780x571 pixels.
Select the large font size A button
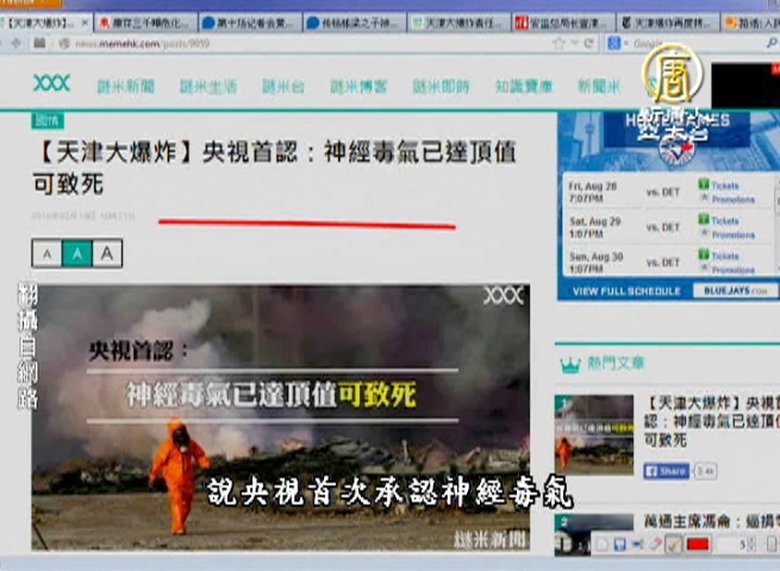(107, 254)
